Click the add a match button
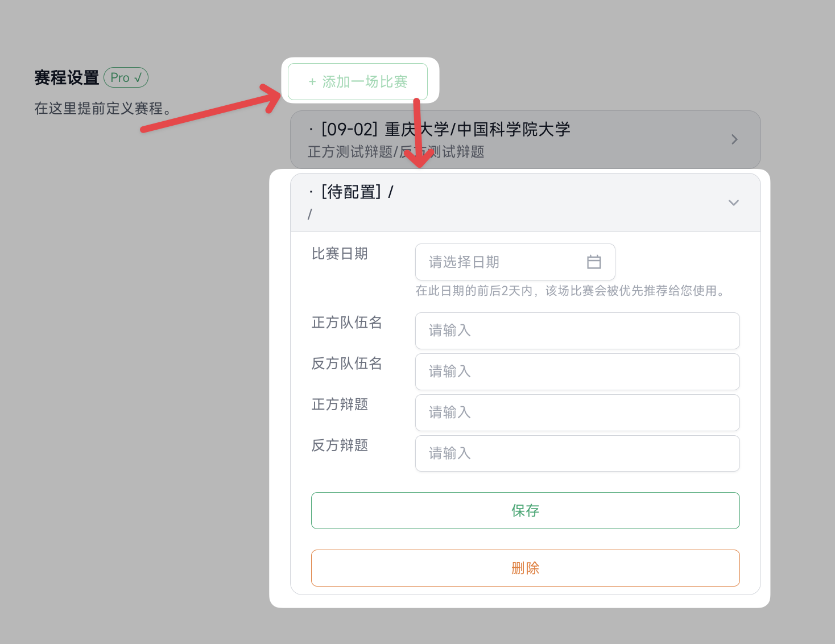835x644 pixels. 357,82
